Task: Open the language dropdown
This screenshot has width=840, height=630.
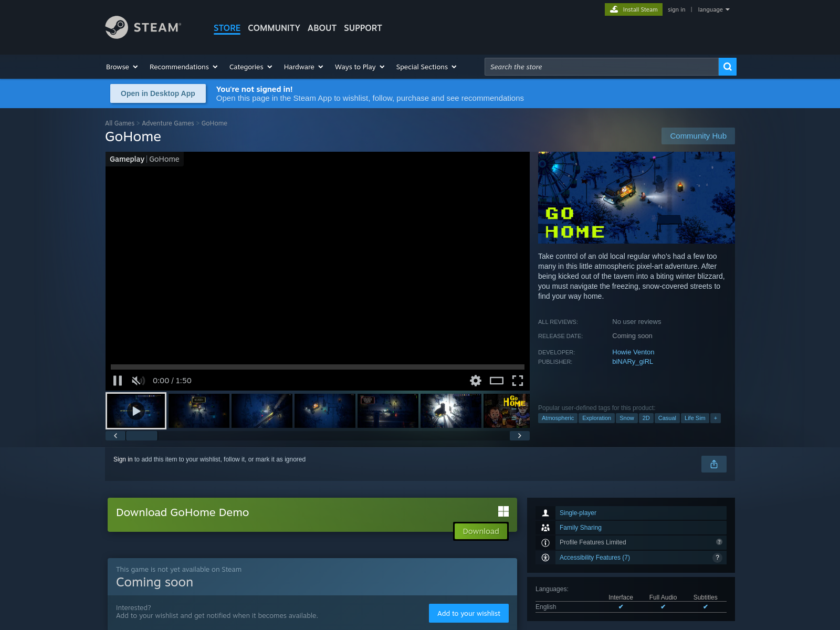Action: [713, 9]
